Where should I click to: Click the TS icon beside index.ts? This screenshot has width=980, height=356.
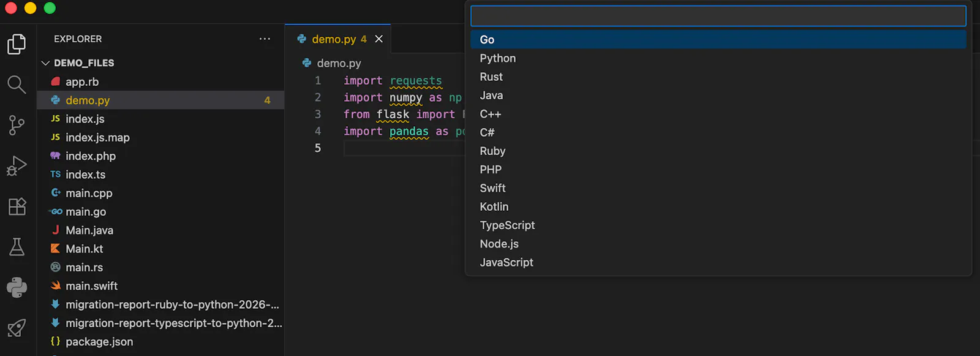pyautogui.click(x=56, y=175)
